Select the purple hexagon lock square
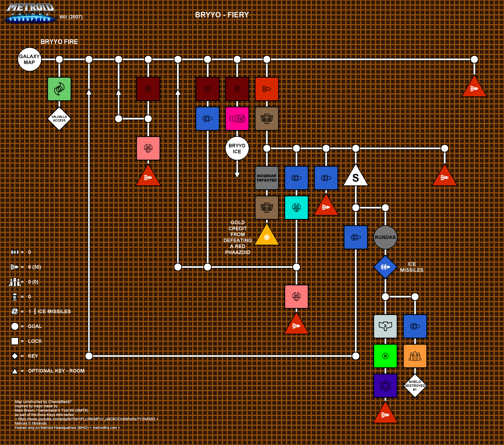This screenshot has width=504, height=445. tap(385, 385)
